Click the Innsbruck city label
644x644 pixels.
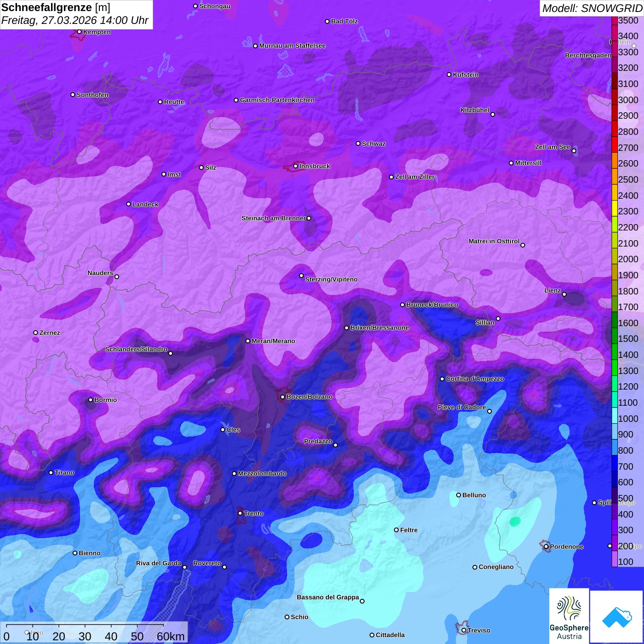coord(315,166)
